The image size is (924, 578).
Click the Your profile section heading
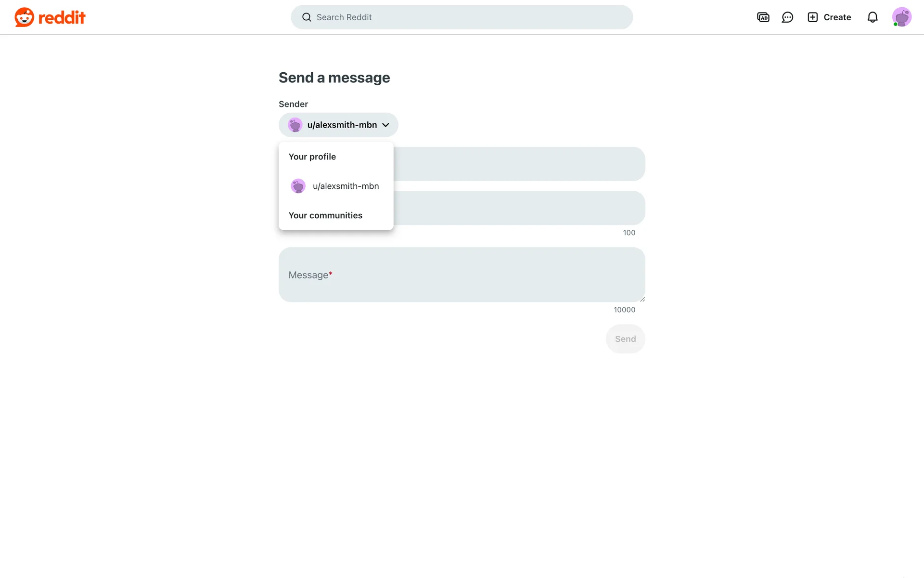312,157
